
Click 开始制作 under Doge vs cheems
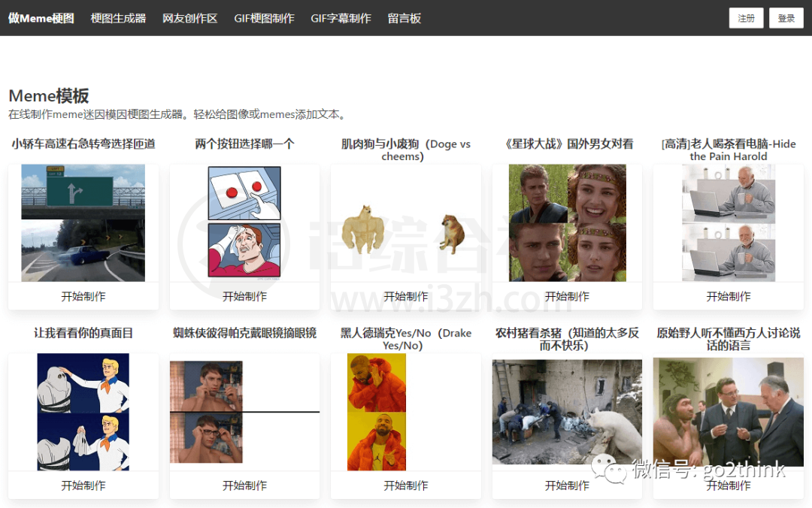pyautogui.click(x=406, y=296)
